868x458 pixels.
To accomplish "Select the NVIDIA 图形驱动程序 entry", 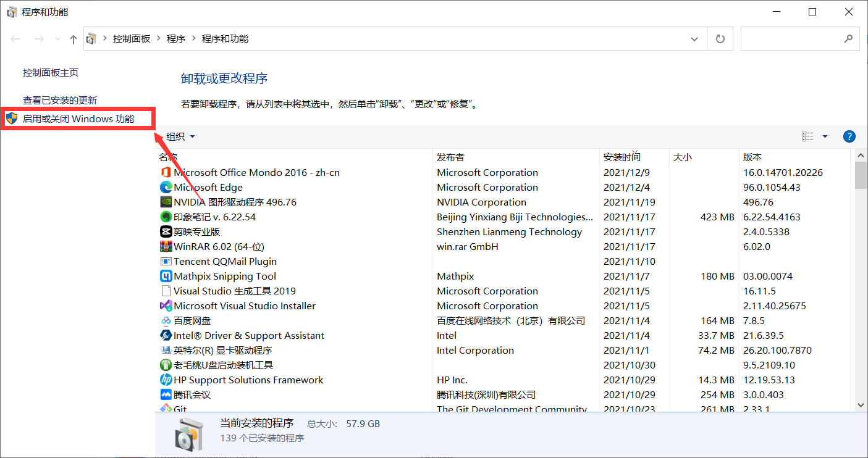I will pos(229,202).
